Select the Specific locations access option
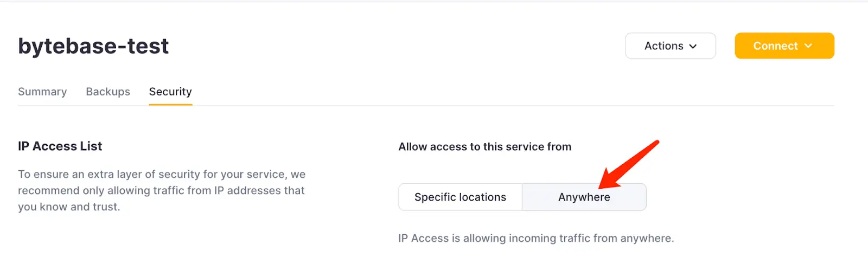Image resolution: width=868 pixels, height=276 pixels. pos(460,197)
